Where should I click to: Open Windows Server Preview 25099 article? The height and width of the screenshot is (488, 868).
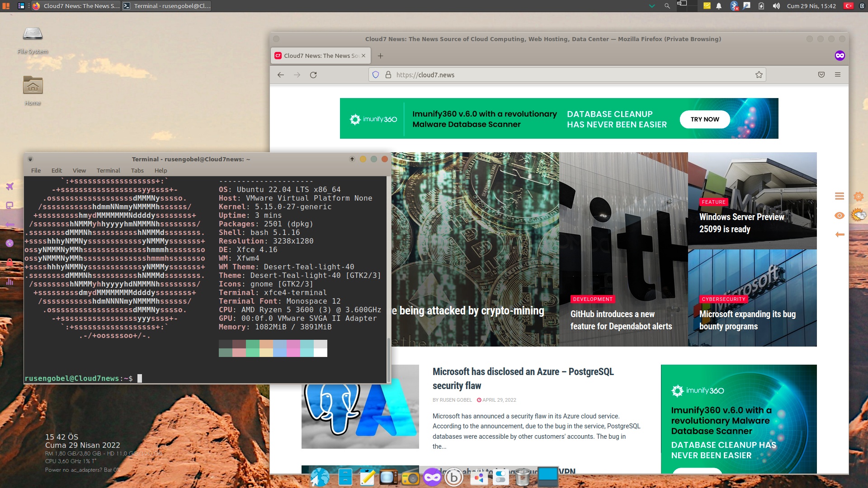(742, 223)
